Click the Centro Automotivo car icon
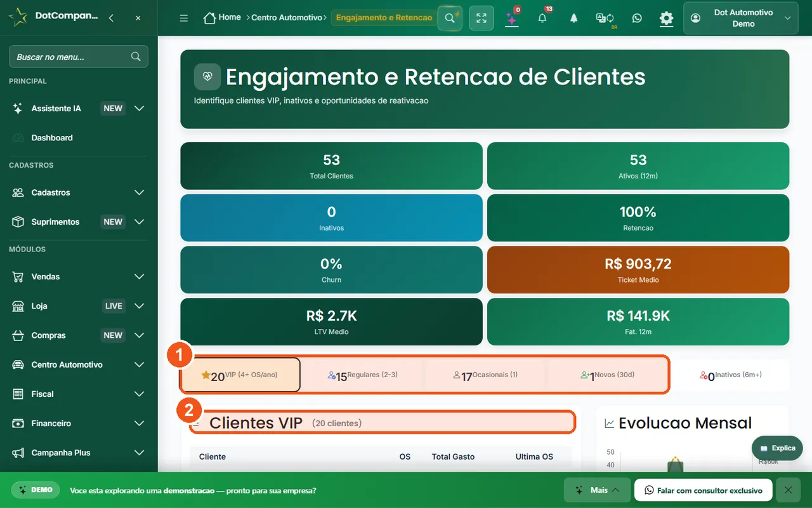 [x=18, y=364]
